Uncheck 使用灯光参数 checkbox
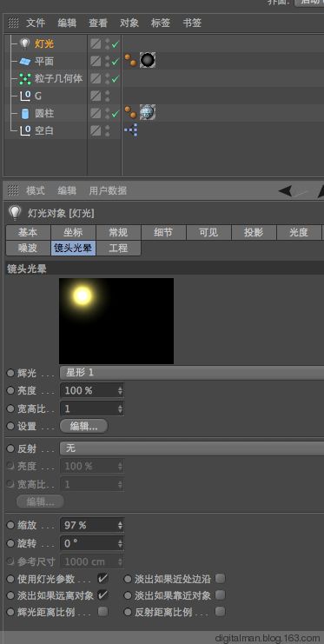The image size is (324, 644). click(102, 579)
